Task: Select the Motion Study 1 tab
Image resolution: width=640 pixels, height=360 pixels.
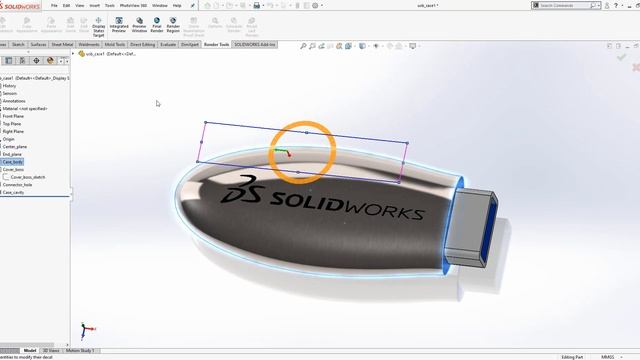Action: (x=80, y=351)
